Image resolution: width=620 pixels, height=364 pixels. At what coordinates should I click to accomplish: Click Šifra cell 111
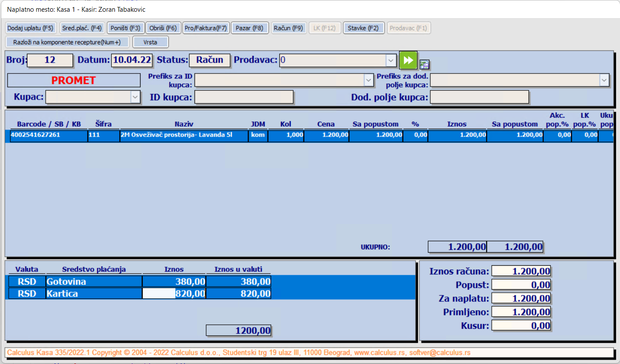pos(104,135)
